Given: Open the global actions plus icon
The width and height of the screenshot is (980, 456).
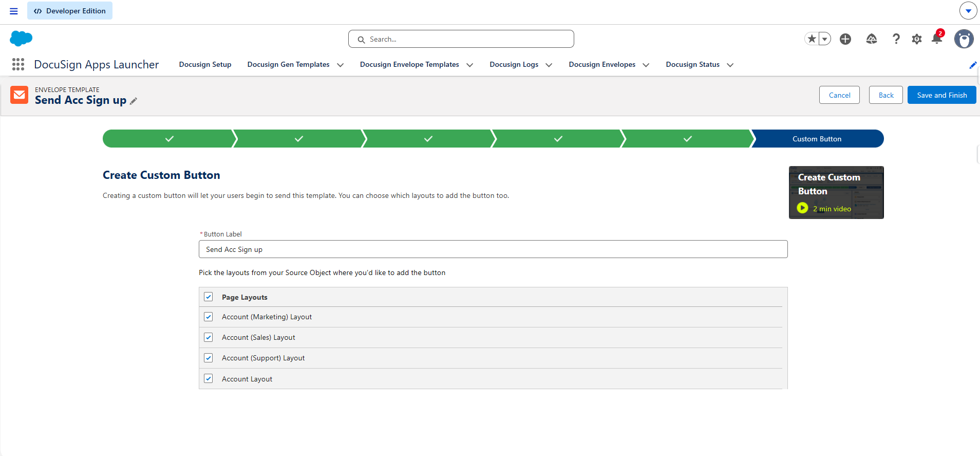Looking at the screenshot, I should point(845,39).
